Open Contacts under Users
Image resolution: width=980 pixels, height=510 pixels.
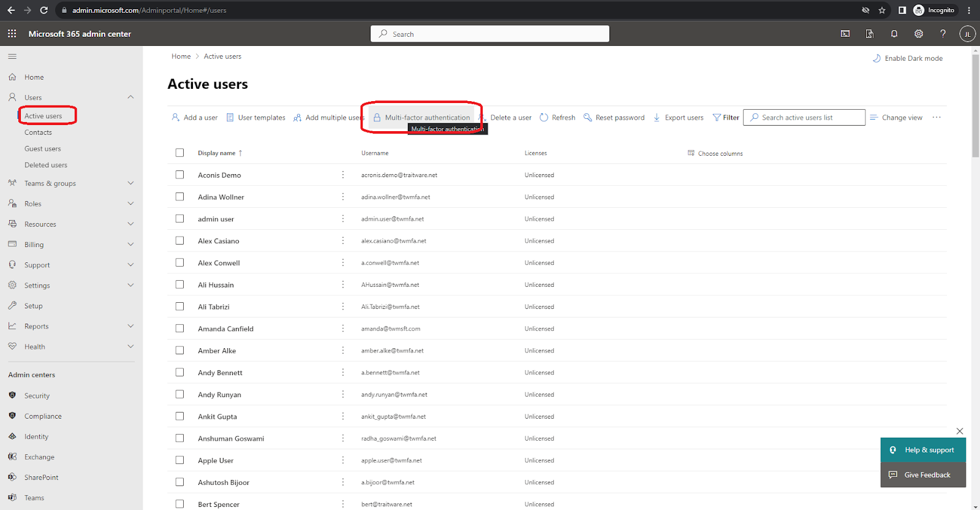click(x=38, y=132)
